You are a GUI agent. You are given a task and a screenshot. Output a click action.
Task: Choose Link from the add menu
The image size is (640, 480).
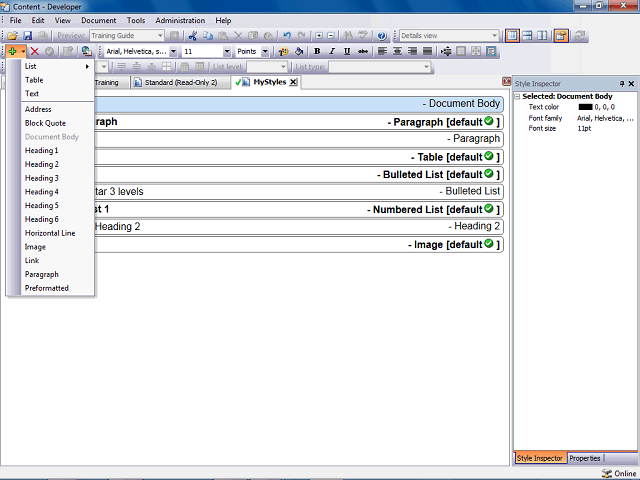pyautogui.click(x=58, y=260)
